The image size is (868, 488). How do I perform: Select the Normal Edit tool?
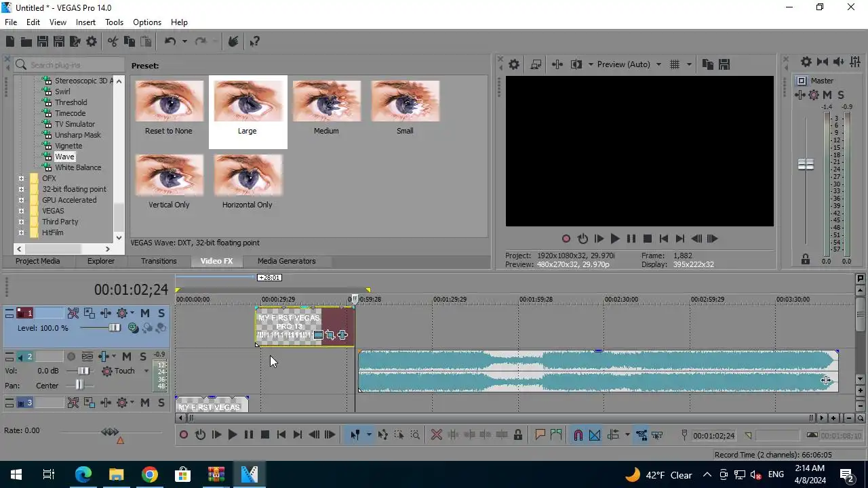[x=355, y=435]
